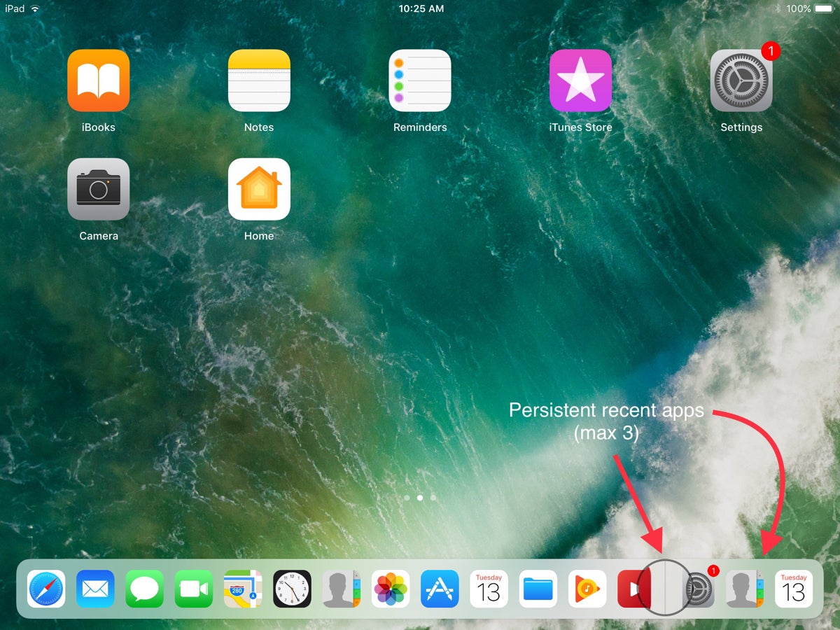Viewport: 840px width, 630px height.
Task: Open the iBooks app
Action: 98,80
